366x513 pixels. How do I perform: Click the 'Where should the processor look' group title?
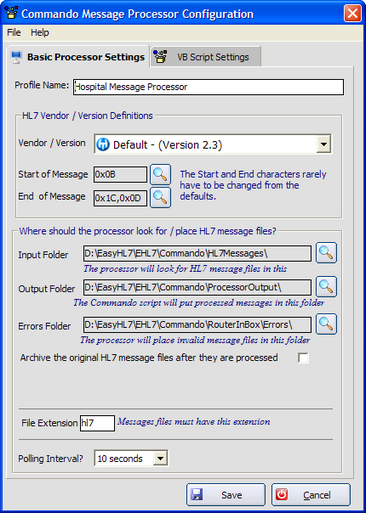click(148, 231)
